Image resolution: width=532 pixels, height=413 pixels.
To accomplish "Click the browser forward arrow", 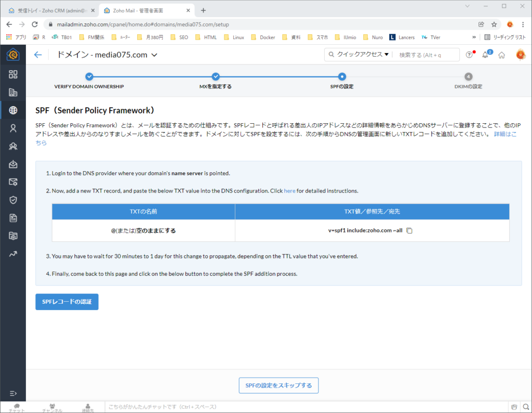I will 22,24.
